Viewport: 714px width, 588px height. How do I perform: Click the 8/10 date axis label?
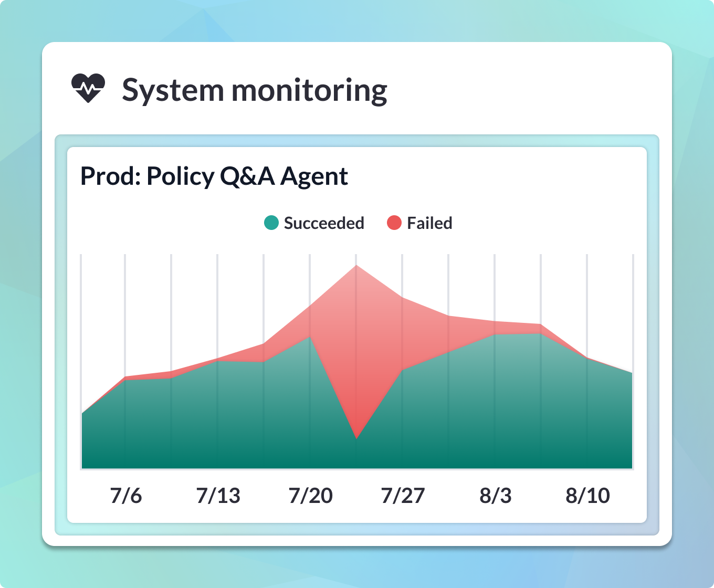coord(587,496)
